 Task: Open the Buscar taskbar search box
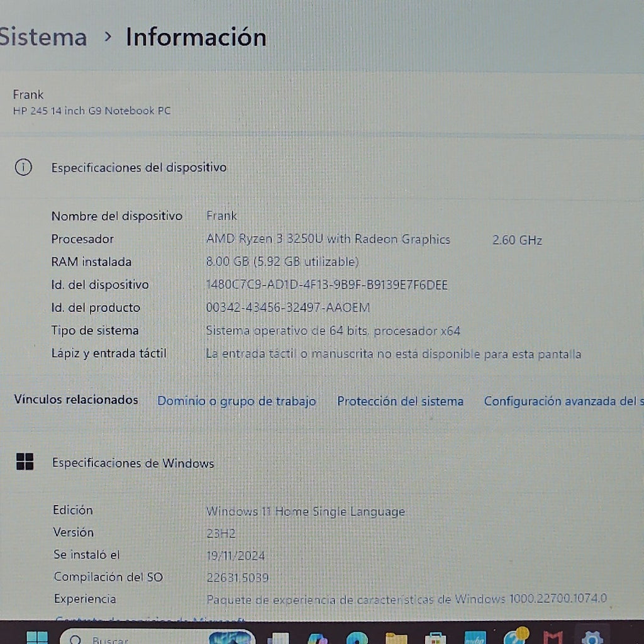coord(158,638)
